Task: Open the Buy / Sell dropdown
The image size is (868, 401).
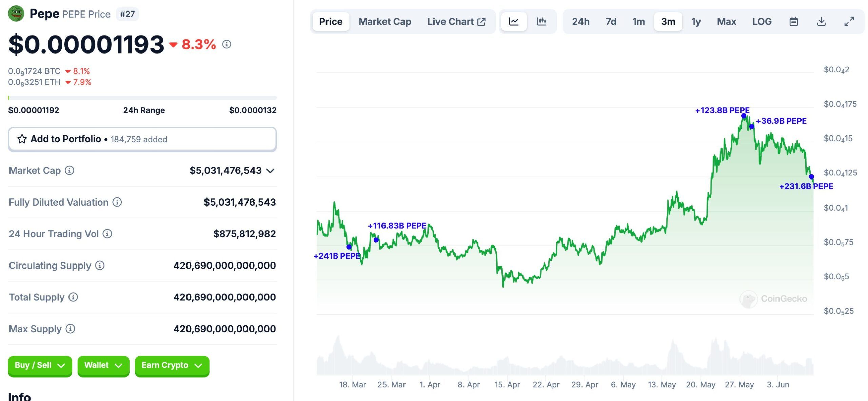Action: coord(40,365)
